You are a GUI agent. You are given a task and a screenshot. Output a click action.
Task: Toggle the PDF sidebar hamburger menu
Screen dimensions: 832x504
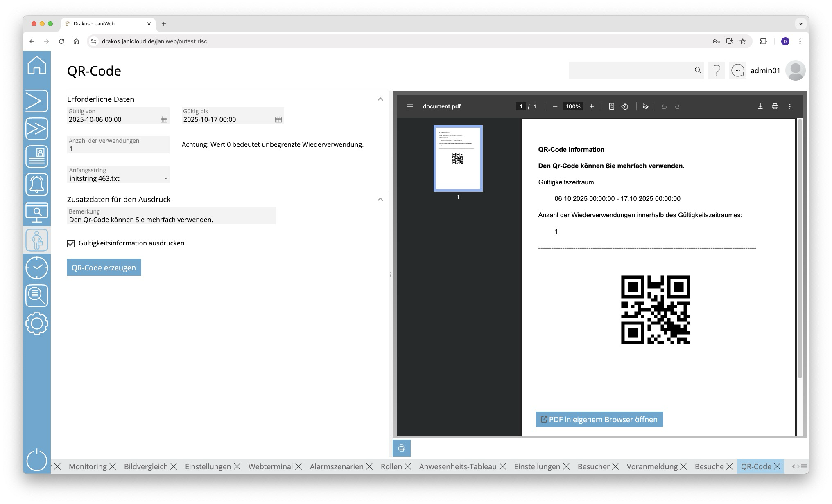click(x=409, y=106)
